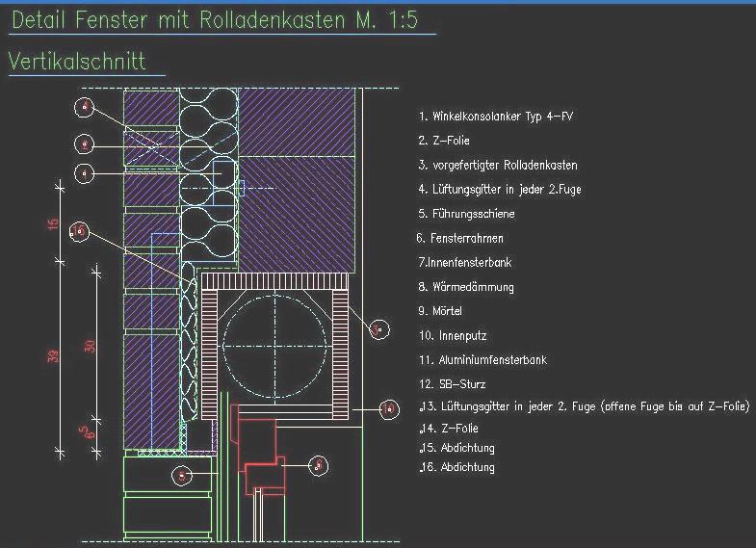Pick the '6. Fensterrahmen' legend entry
This screenshot has height=548, width=756.
(x=460, y=238)
